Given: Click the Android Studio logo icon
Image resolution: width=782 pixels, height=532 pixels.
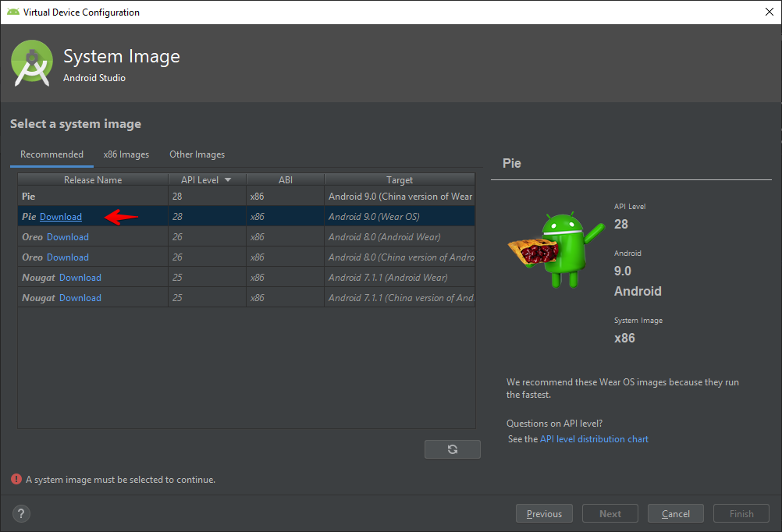Looking at the screenshot, I should click(x=32, y=63).
